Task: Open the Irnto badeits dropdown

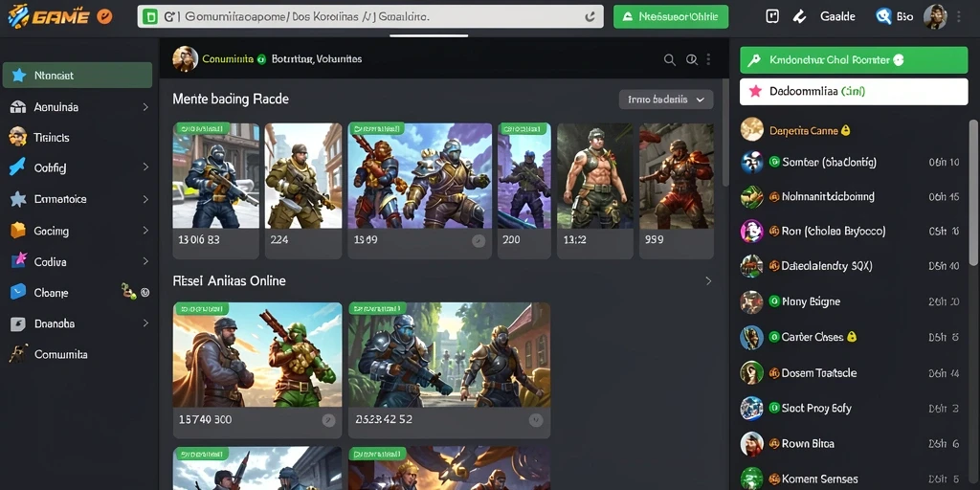Action: click(666, 100)
